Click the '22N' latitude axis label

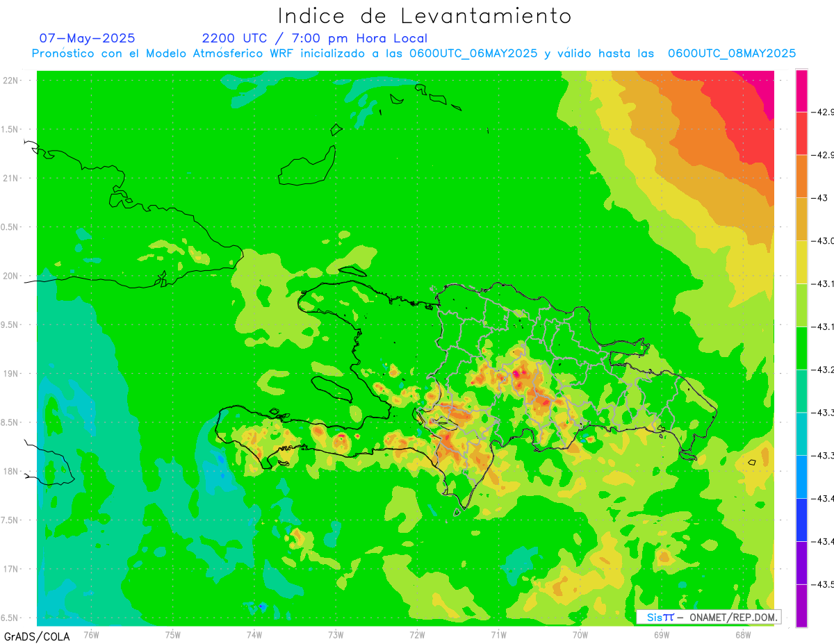[10, 81]
